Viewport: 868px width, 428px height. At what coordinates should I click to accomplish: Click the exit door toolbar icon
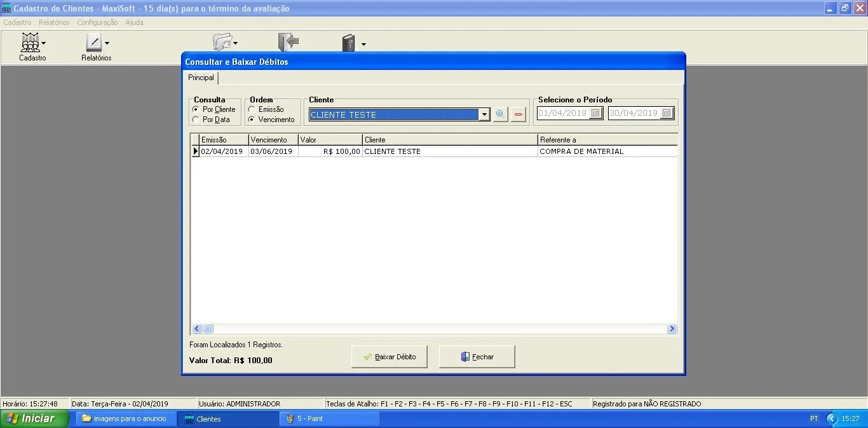[288, 43]
